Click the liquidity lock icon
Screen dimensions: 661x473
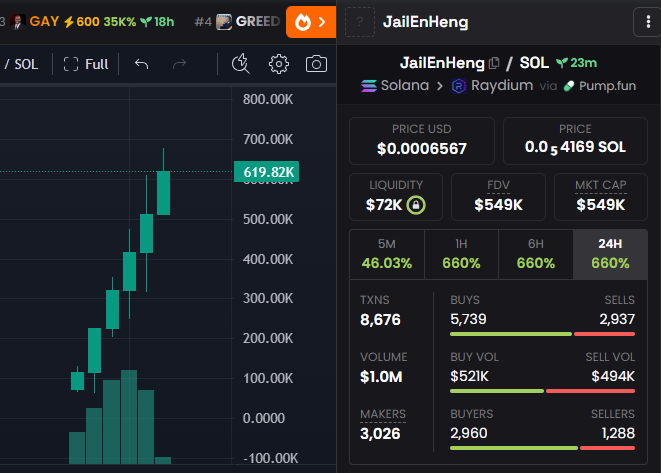(416, 205)
